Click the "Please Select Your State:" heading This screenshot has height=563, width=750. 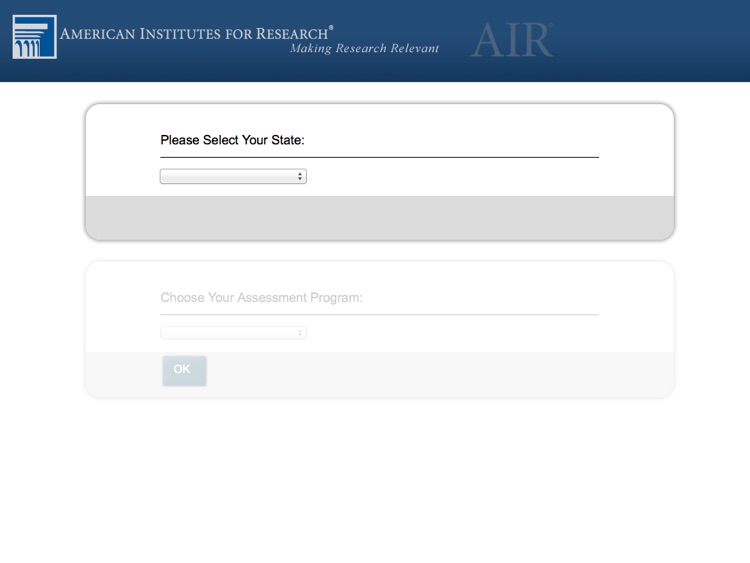pos(232,140)
